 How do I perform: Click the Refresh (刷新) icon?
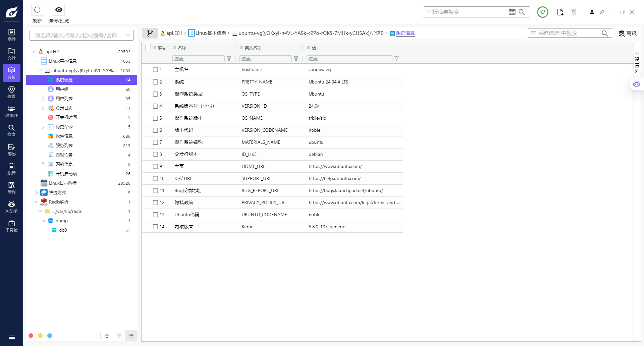pyautogui.click(x=37, y=10)
